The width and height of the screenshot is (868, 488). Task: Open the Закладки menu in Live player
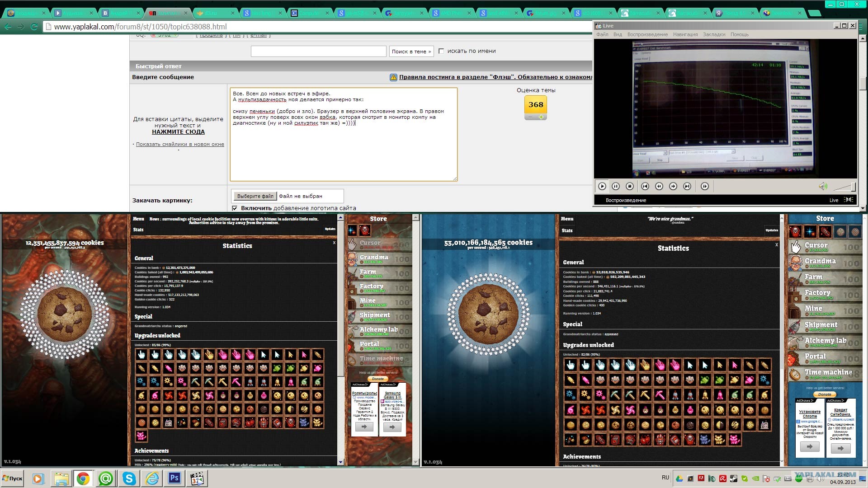[714, 34]
